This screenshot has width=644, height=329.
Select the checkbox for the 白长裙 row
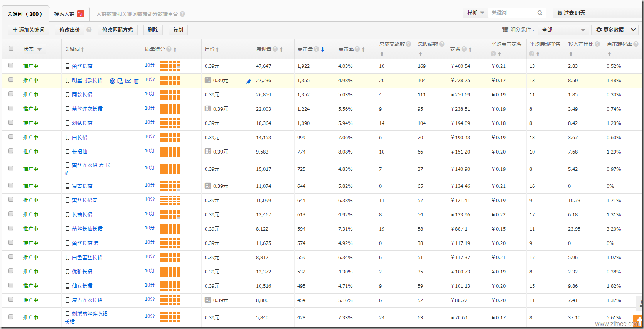(x=11, y=137)
